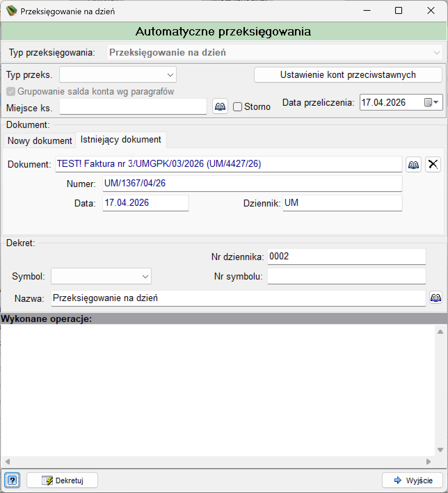Image resolution: width=448 pixels, height=493 pixels.
Task: Open document lookup book icon next to Dokument
Action: tap(414, 164)
